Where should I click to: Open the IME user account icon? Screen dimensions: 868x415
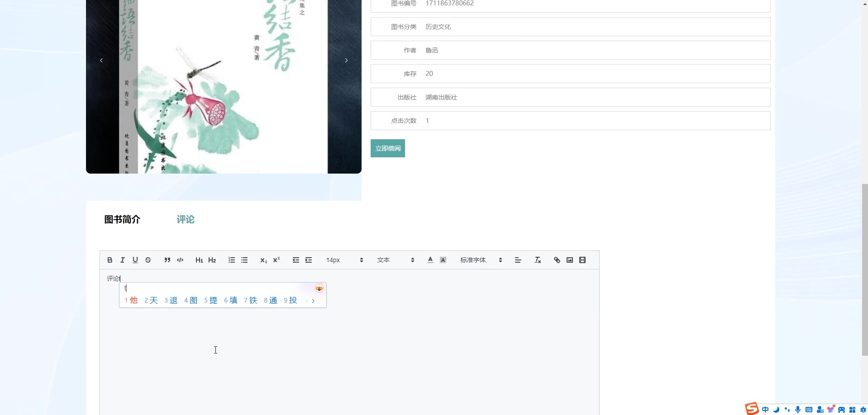[x=820, y=410]
